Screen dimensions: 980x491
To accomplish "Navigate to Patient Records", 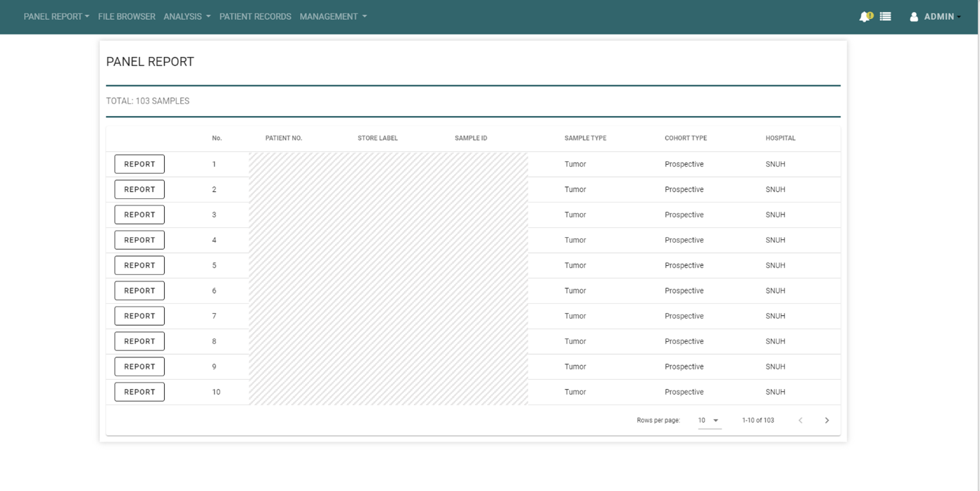I will 255,17.
